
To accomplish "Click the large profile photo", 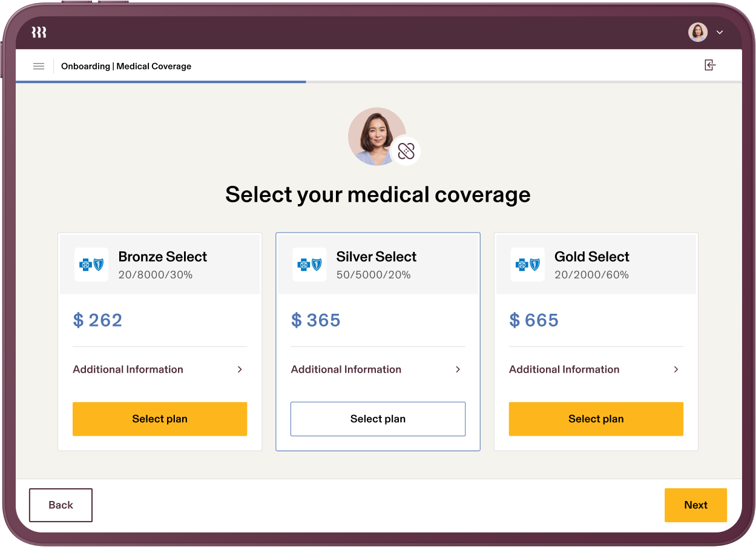I will tap(376, 137).
